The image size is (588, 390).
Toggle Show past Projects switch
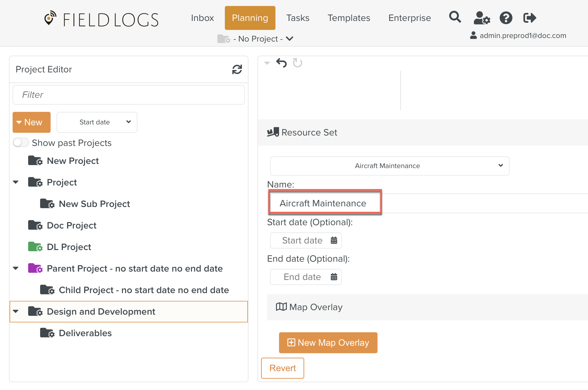[x=21, y=143]
